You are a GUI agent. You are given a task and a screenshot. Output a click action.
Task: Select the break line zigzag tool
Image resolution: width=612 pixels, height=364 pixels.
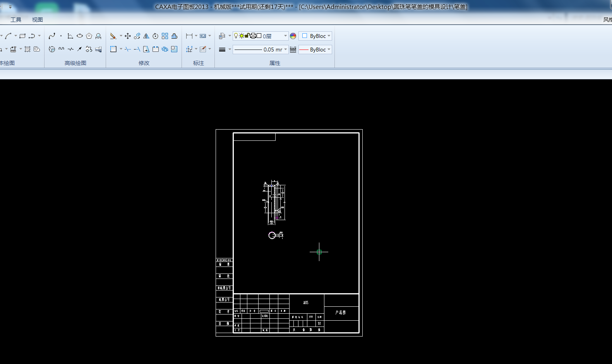click(x=70, y=49)
